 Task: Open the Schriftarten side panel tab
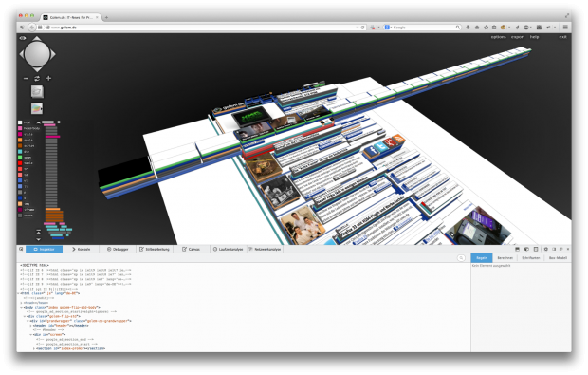click(x=531, y=258)
